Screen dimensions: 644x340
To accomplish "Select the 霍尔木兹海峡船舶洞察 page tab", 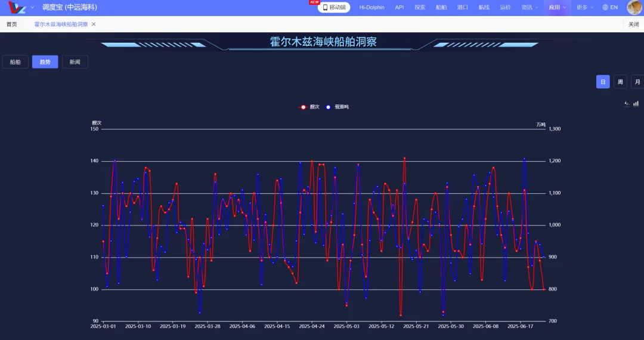I will pos(61,24).
